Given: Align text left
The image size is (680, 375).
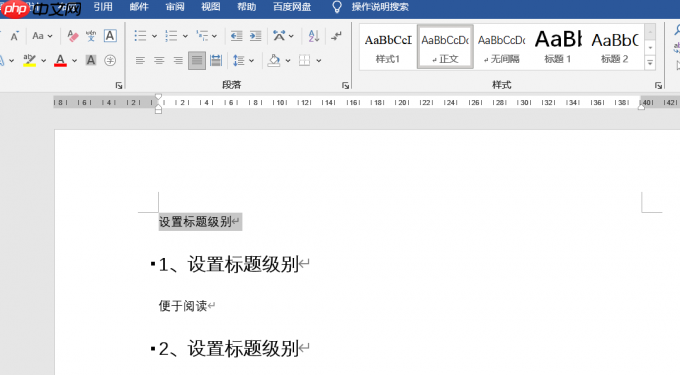Looking at the screenshot, I should (140, 60).
